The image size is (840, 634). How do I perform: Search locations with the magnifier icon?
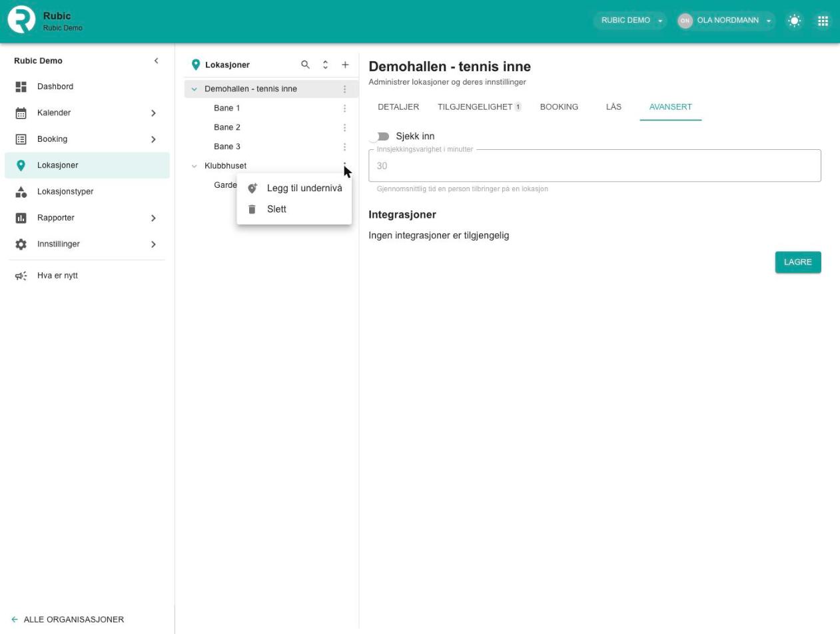tap(305, 65)
